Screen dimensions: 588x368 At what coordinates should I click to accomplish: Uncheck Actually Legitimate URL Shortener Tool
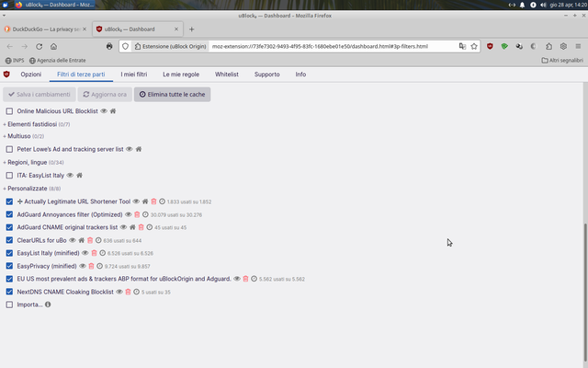(x=9, y=201)
